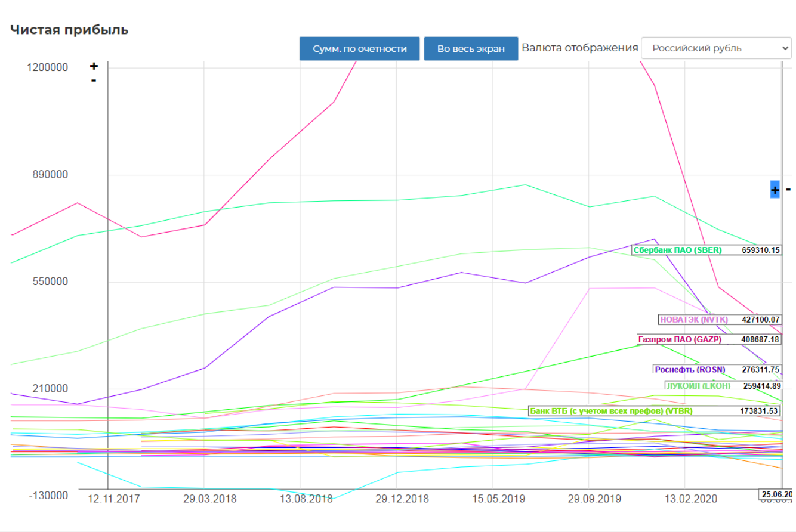Click the x-axis date 15.05.2019
Screen dimensions: 796x532
pyautogui.click(x=499, y=499)
